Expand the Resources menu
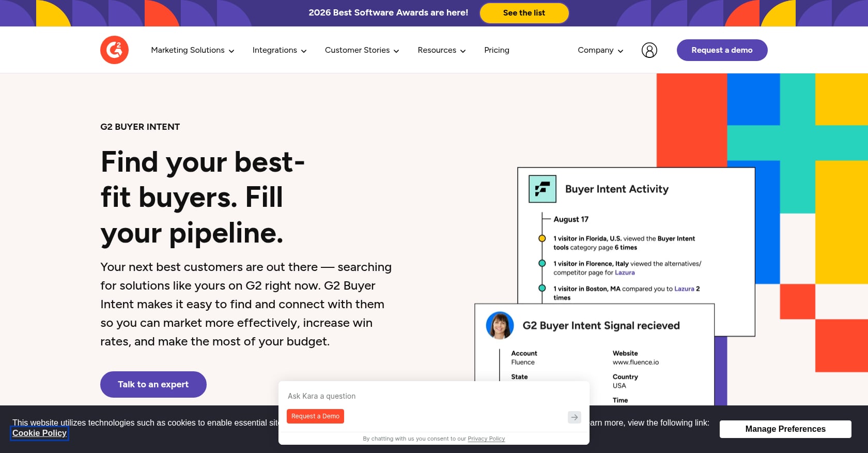This screenshot has width=868, height=453. pos(442,50)
